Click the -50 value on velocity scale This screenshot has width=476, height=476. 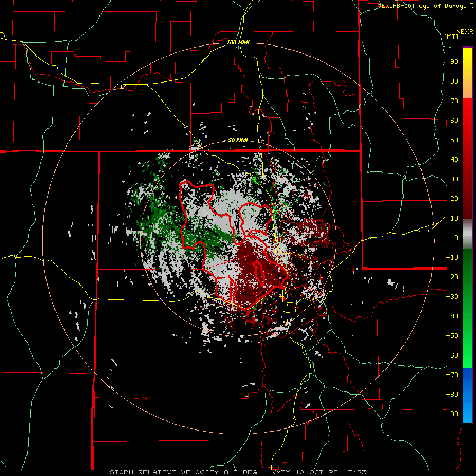click(x=452, y=336)
